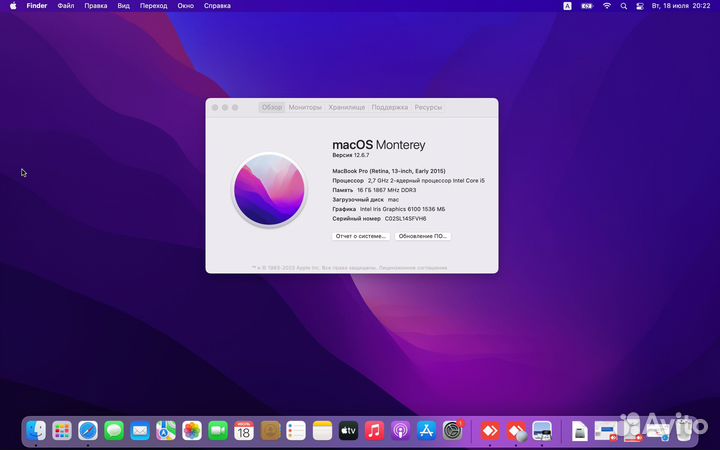Image resolution: width=720 pixels, height=450 pixels.
Task: Launch Apple TV from the Dock
Action: pos(348,431)
